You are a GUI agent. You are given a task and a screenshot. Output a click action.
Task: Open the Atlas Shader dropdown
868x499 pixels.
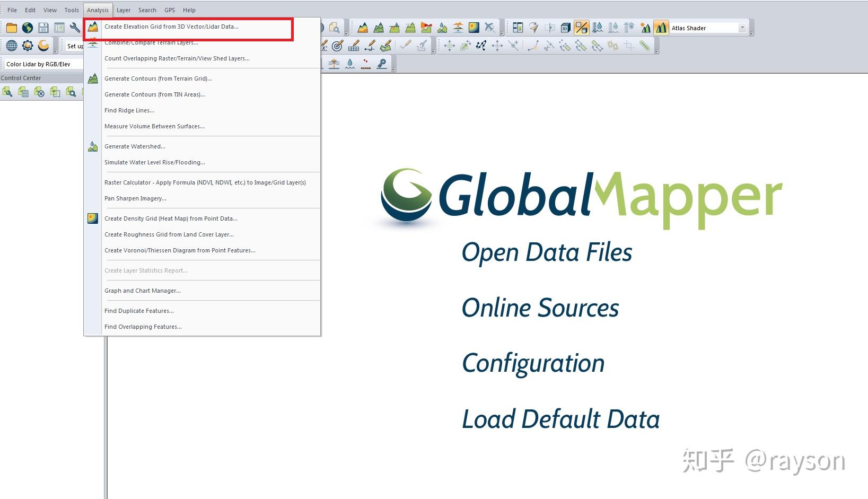pyautogui.click(x=742, y=28)
